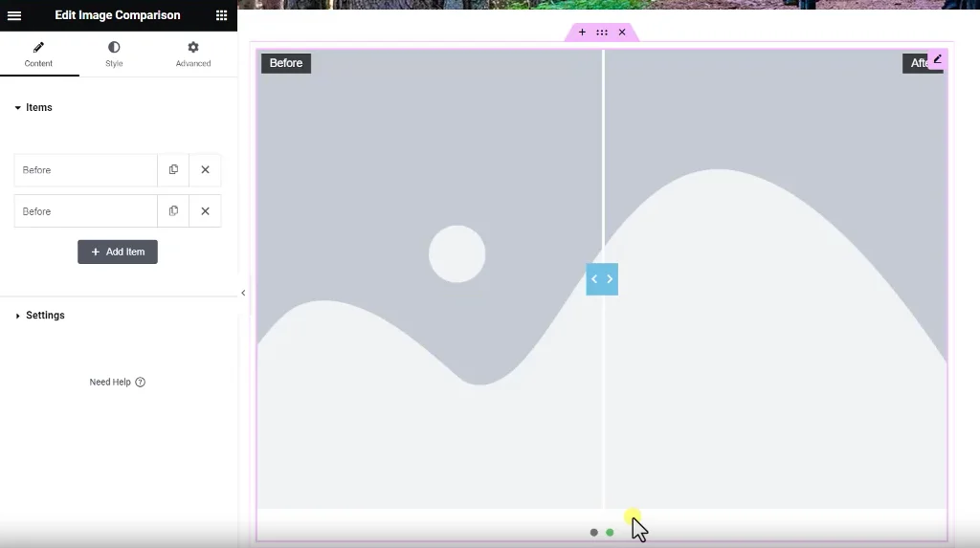Open the Advanced tab
980x548 pixels.
pos(192,54)
